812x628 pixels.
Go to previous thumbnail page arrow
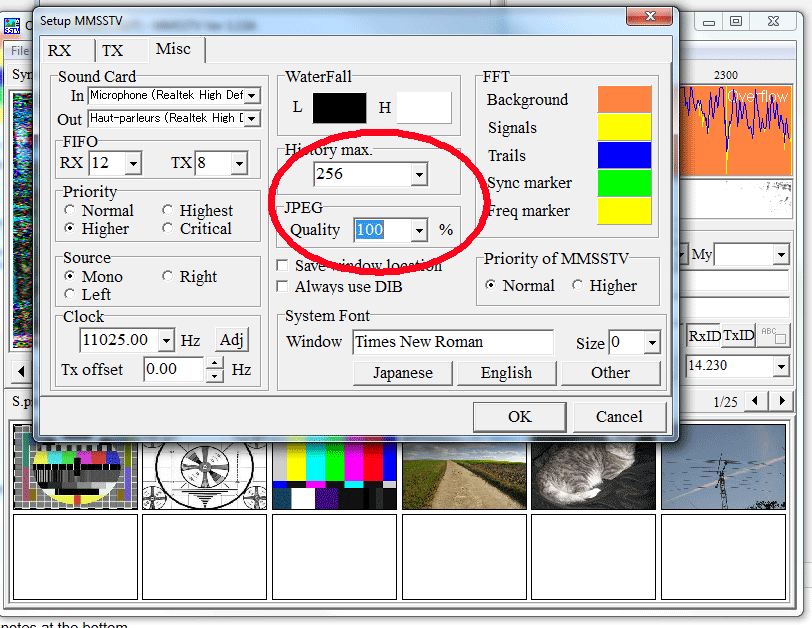[x=755, y=401]
